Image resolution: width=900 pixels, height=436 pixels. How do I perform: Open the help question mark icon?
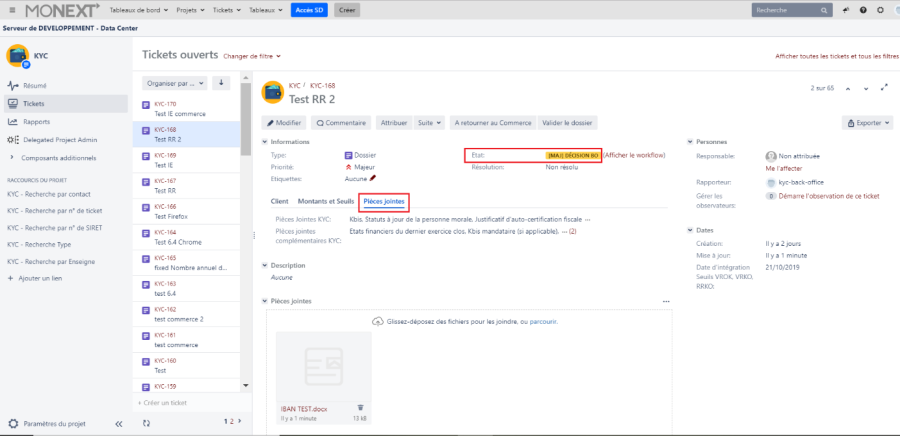click(862, 10)
